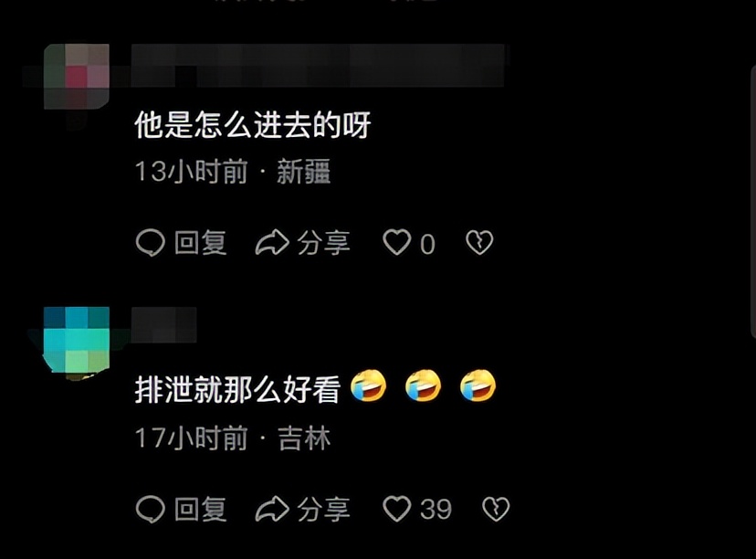Screen dimensions: 756x559
Task: Click share arrow icon under Jilin comment
Action: [x=272, y=510]
